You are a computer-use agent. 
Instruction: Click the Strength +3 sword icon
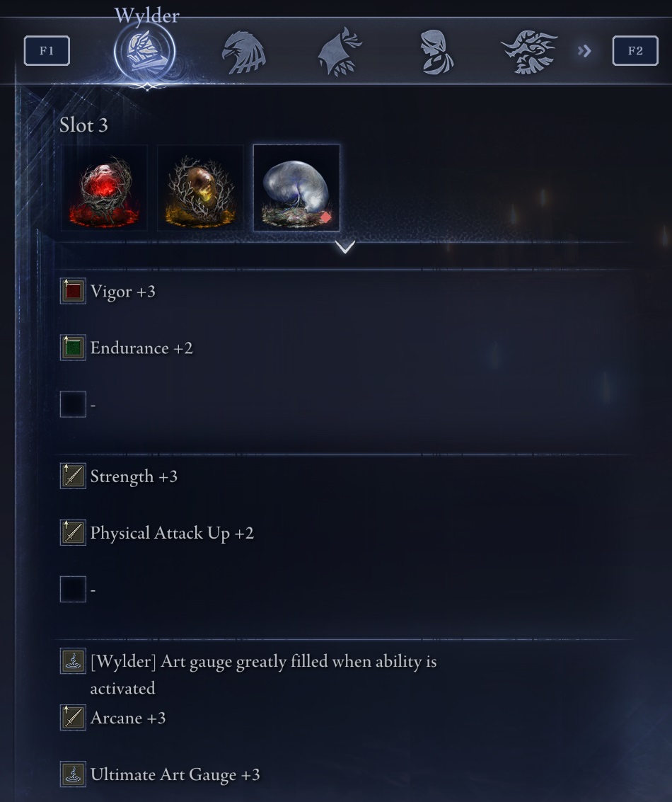pyautogui.click(x=73, y=476)
